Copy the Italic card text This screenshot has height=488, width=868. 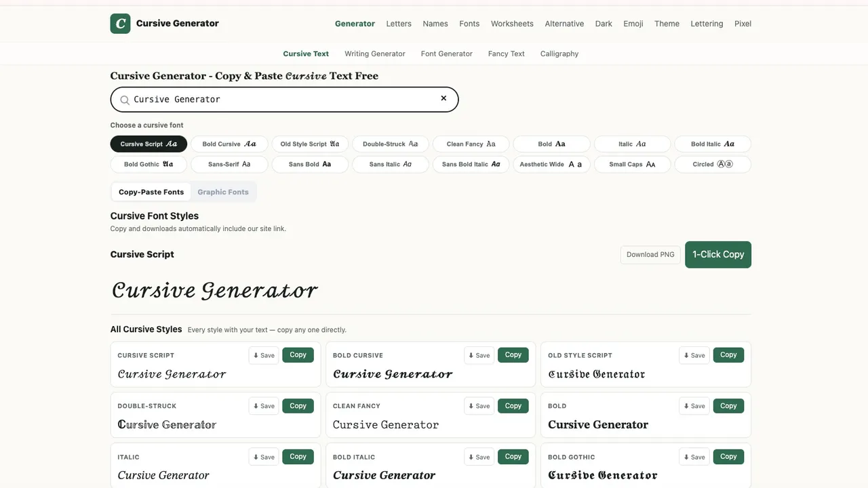tap(298, 457)
